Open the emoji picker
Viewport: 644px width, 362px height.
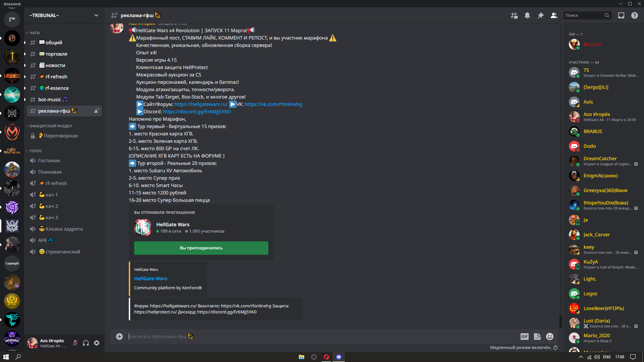pyautogui.click(x=550, y=337)
